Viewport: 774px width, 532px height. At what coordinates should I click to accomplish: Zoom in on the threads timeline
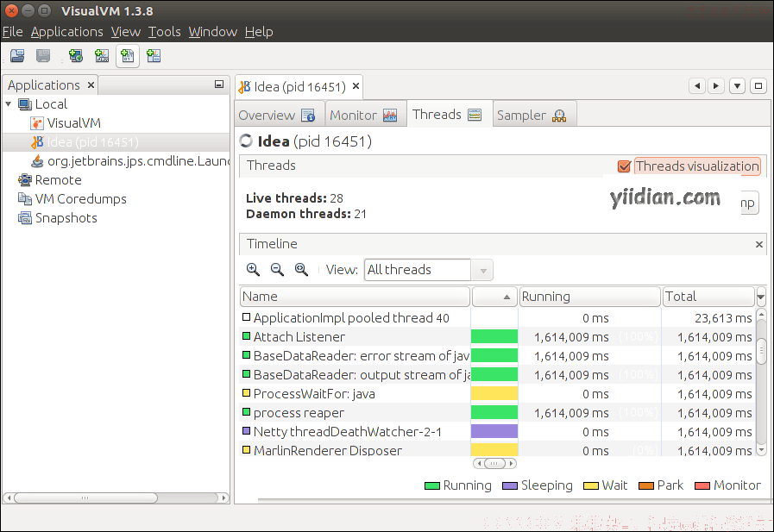(253, 269)
